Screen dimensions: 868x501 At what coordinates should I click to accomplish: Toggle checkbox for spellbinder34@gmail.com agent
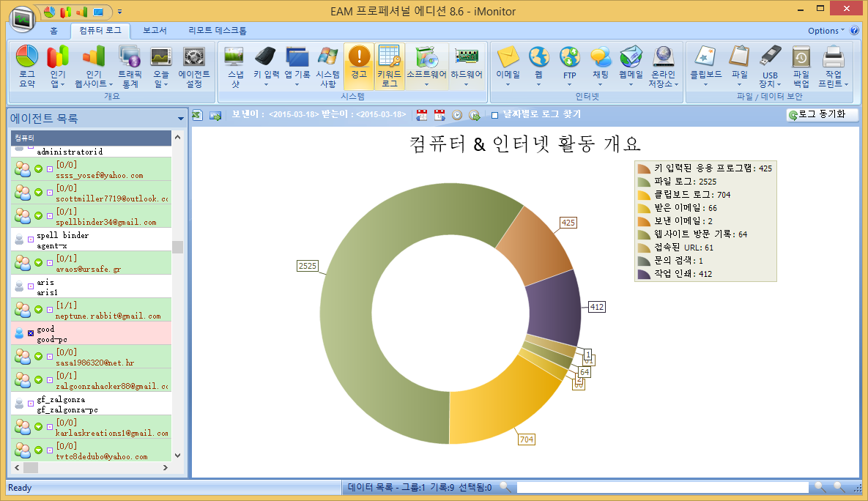click(x=49, y=216)
